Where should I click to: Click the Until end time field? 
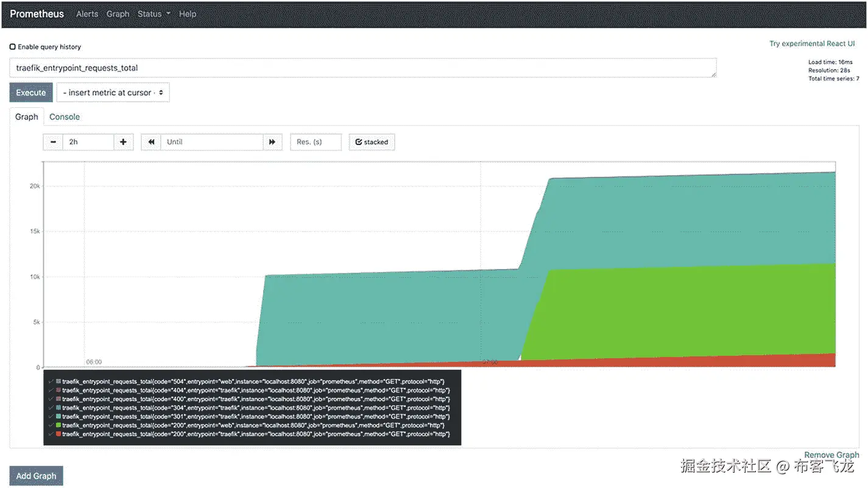coord(212,142)
